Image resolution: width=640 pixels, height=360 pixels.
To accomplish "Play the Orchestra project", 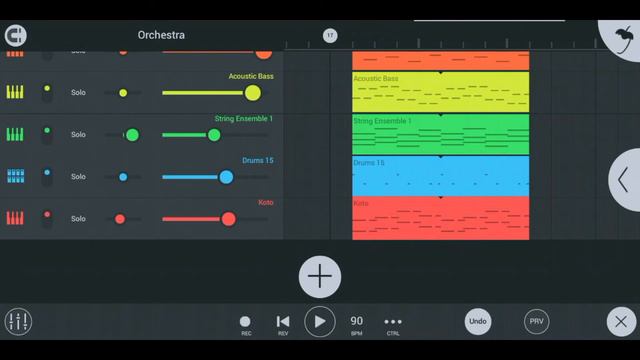I will [x=320, y=322].
